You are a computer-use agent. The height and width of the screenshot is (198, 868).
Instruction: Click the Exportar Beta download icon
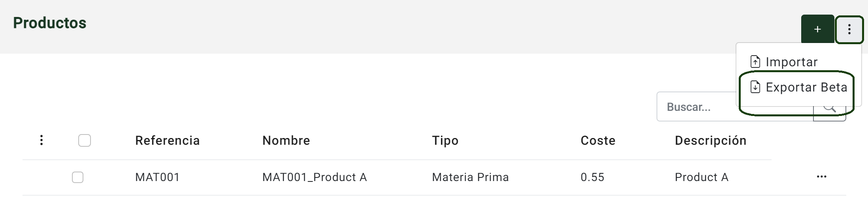(x=755, y=87)
